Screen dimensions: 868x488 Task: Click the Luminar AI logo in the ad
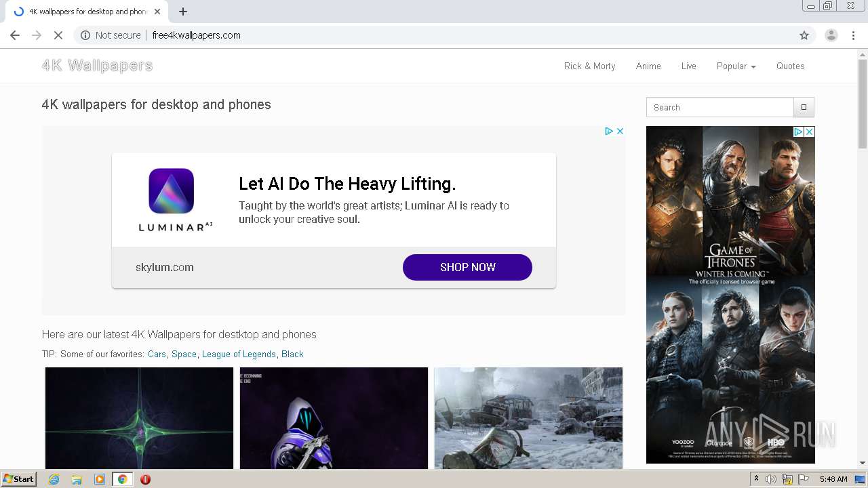[x=175, y=200]
